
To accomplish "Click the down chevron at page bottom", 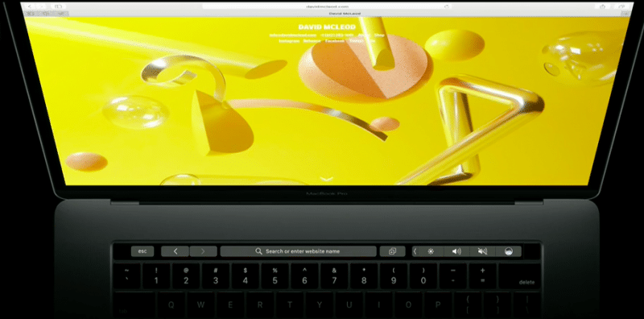I will [x=327, y=179].
